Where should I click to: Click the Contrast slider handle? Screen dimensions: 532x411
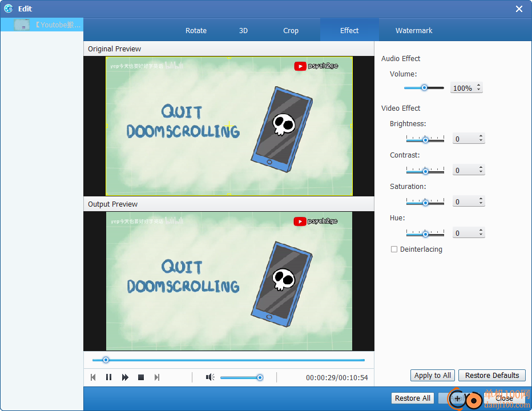(x=425, y=171)
